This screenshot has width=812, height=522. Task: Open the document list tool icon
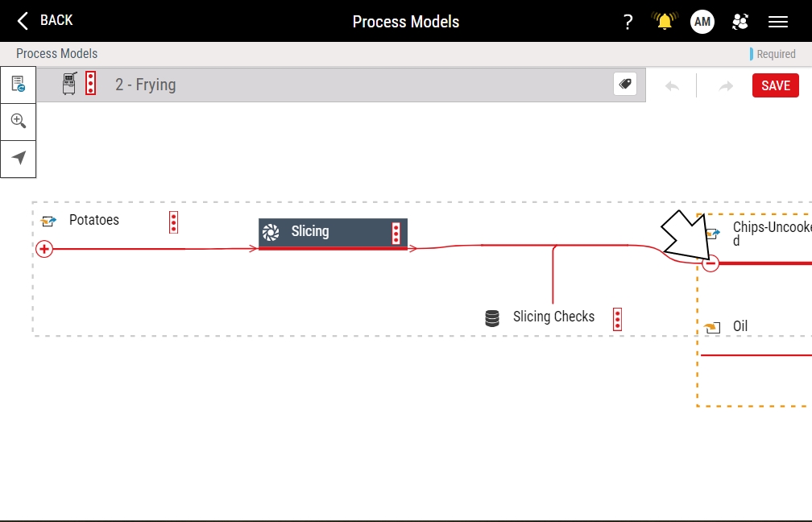coord(18,84)
